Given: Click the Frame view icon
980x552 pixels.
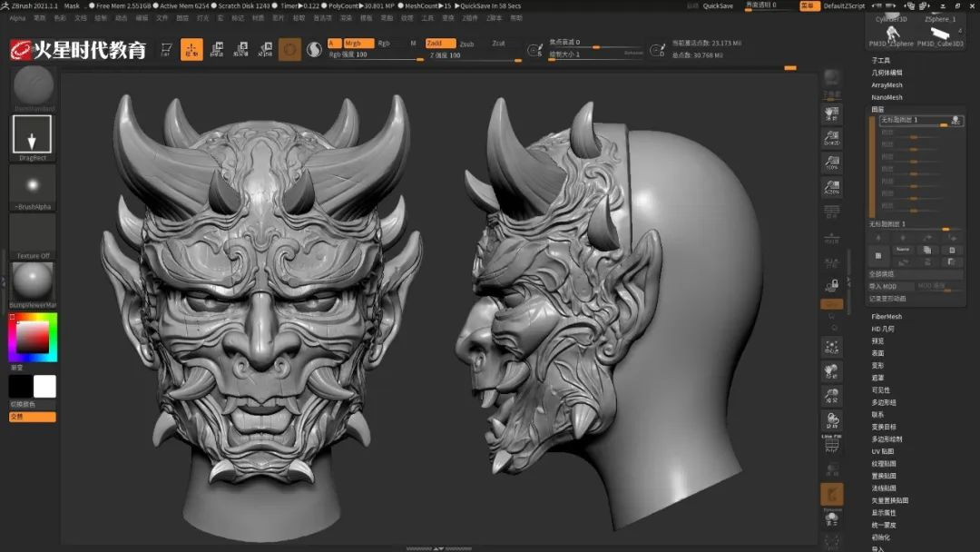Looking at the screenshot, I should [x=831, y=348].
